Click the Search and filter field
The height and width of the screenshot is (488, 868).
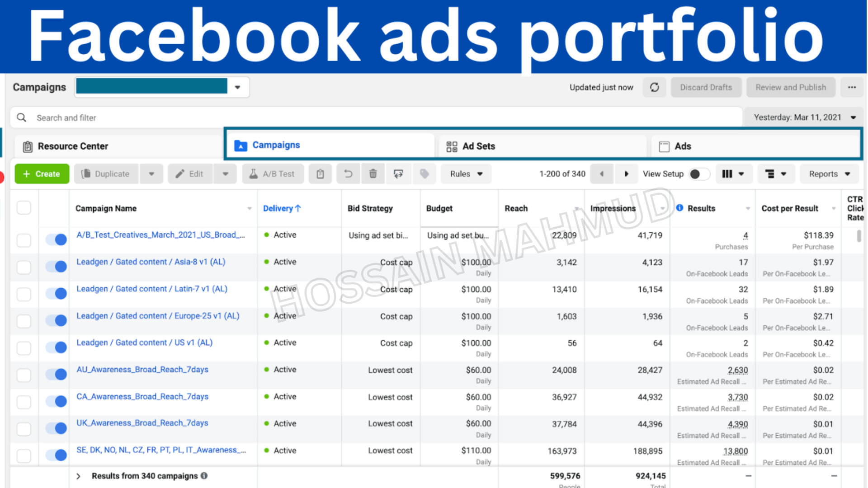pos(376,117)
